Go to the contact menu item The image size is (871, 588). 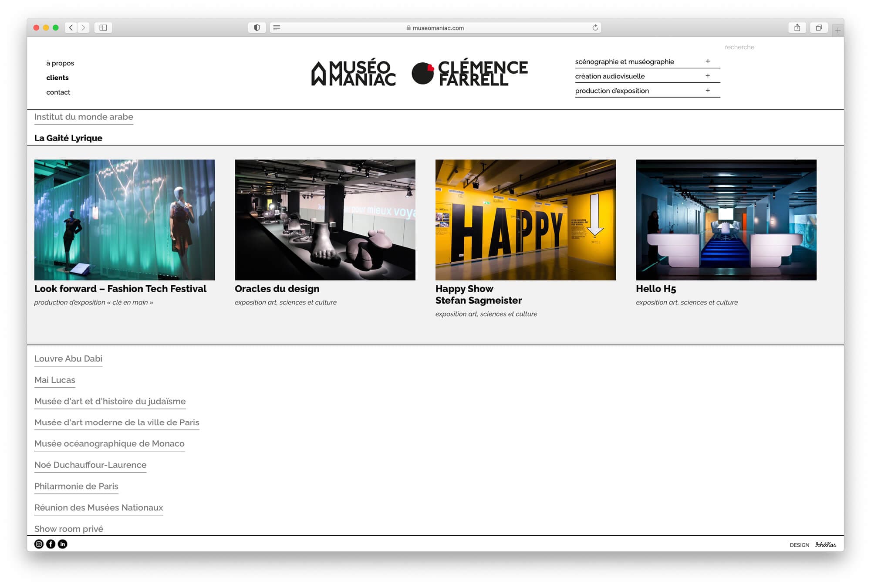click(x=58, y=92)
